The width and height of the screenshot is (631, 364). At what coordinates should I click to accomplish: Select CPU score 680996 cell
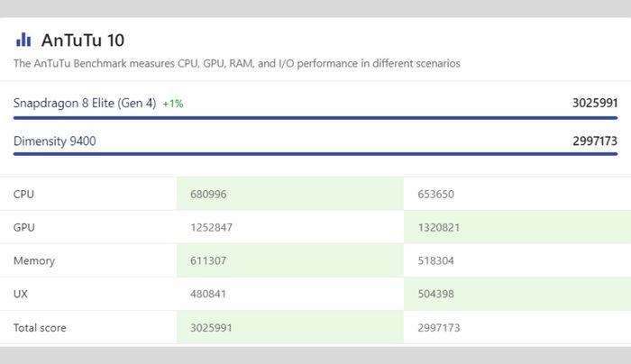[x=290, y=194]
